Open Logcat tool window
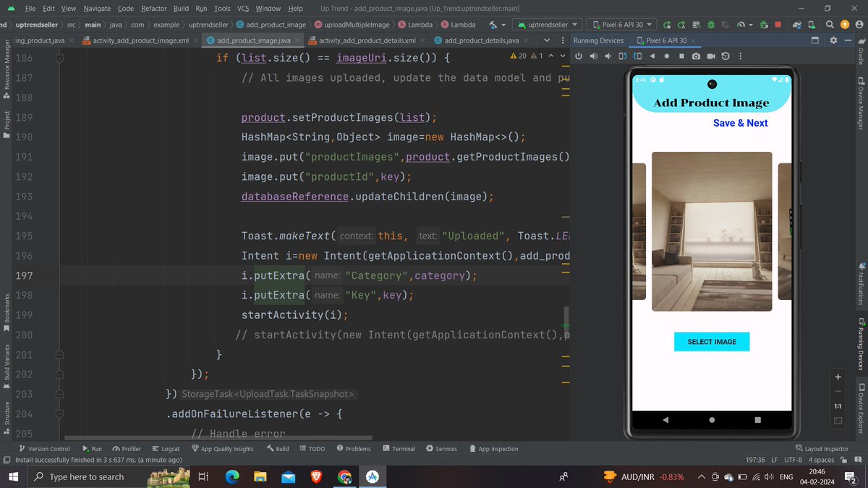Screen dimensions: 868x488 click(166, 449)
